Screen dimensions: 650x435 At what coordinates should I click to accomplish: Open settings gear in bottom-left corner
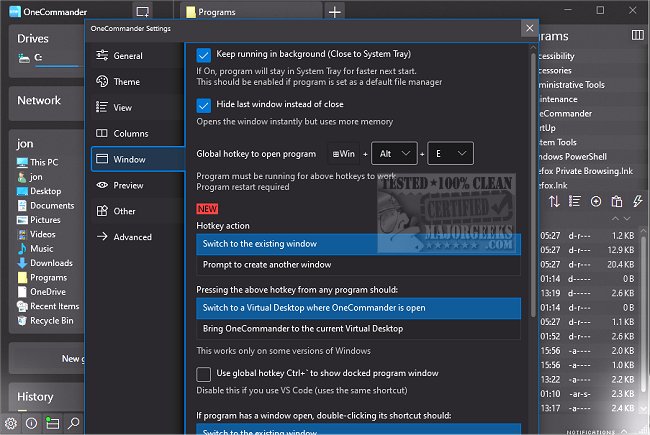[11, 423]
